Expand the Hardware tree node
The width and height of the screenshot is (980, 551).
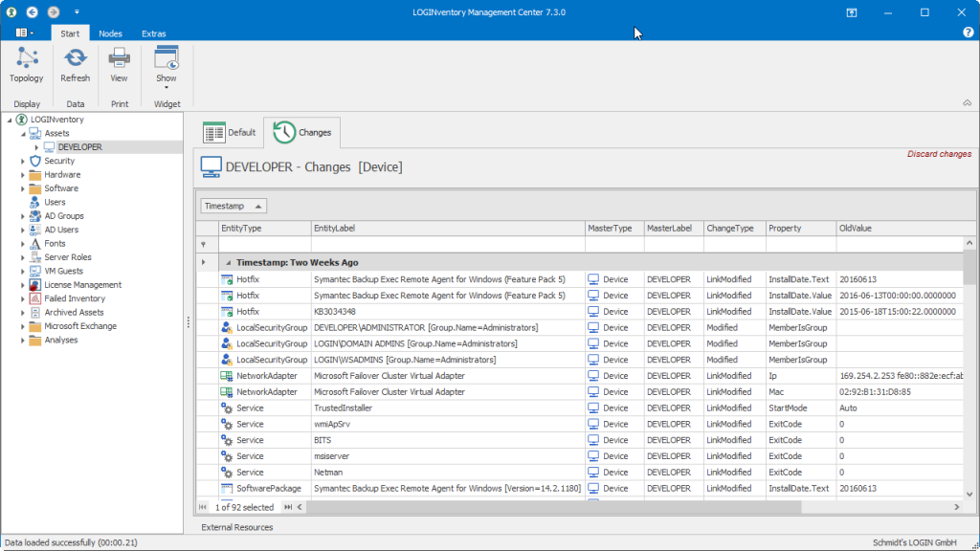[x=22, y=175]
